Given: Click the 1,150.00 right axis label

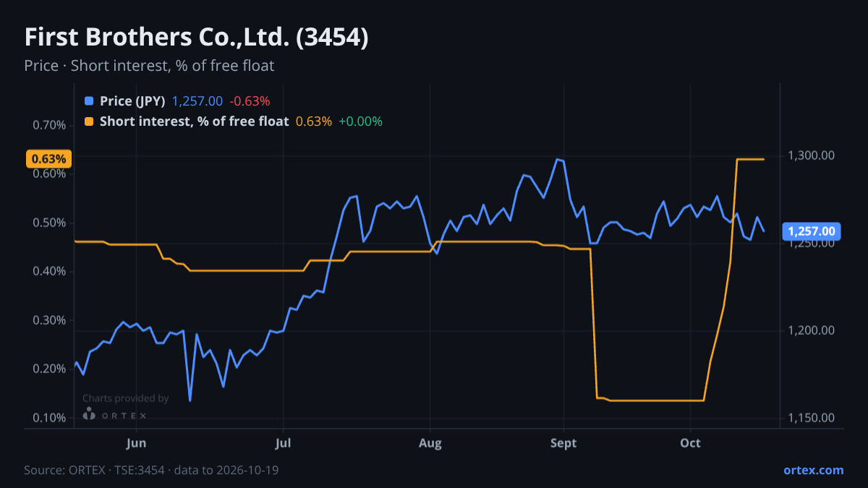Looking at the screenshot, I should pyautogui.click(x=812, y=418).
